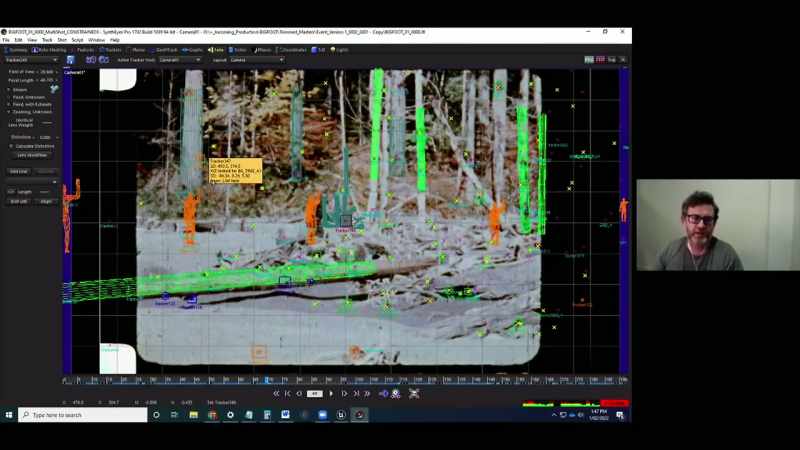Select Fixed, Unknown lens option
The width and height of the screenshot is (800, 450).
pos(26,97)
